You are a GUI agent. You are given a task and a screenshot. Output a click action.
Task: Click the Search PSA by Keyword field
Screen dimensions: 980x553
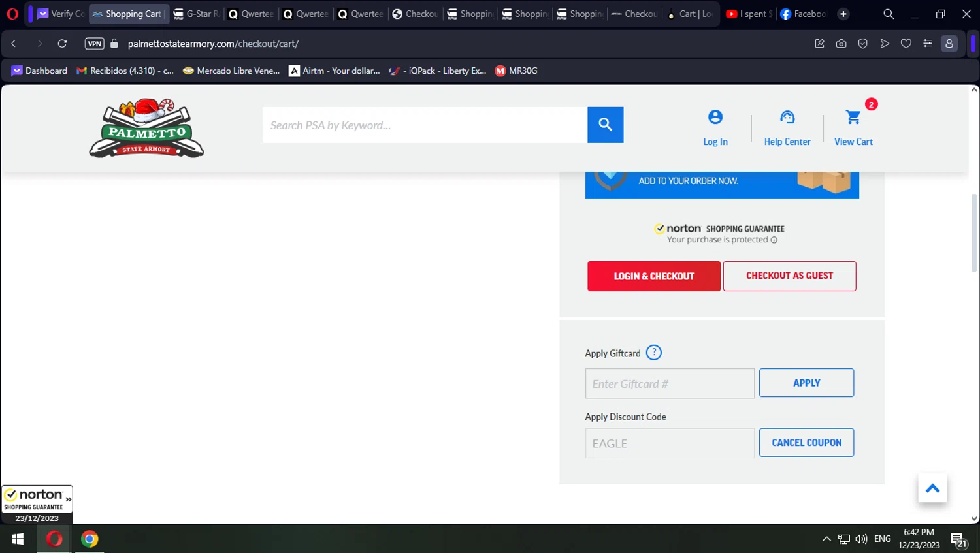click(425, 125)
